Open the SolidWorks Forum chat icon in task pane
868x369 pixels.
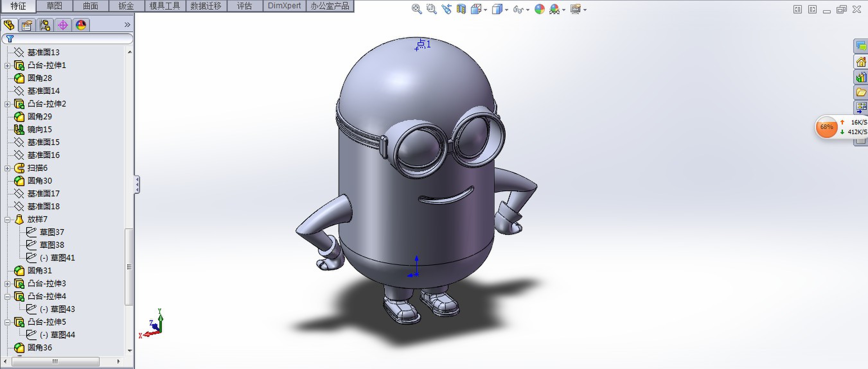point(861,46)
